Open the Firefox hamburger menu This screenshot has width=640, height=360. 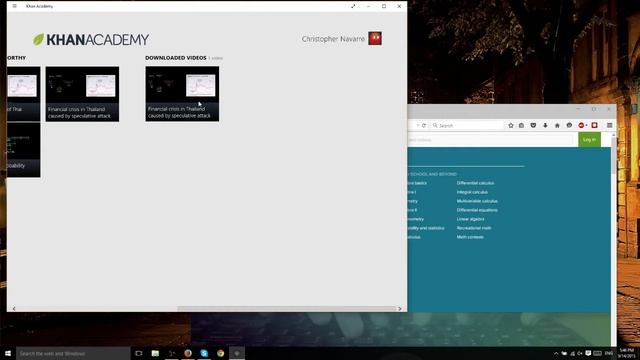point(609,125)
